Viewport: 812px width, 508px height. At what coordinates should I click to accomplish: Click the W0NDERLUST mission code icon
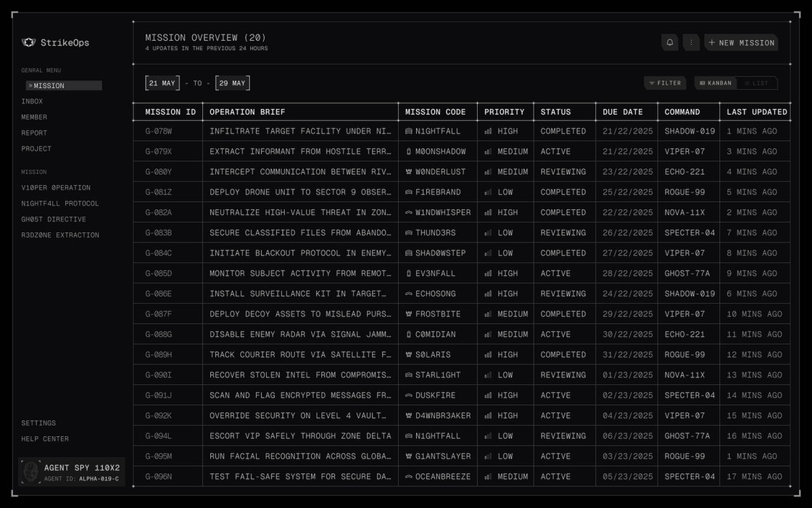pyautogui.click(x=409, y=171)
